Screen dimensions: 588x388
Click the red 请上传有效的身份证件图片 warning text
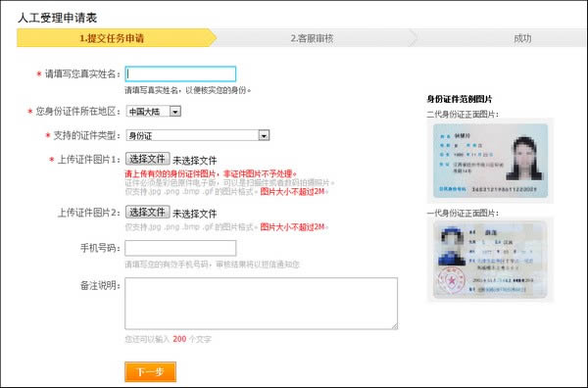[211, 173]
